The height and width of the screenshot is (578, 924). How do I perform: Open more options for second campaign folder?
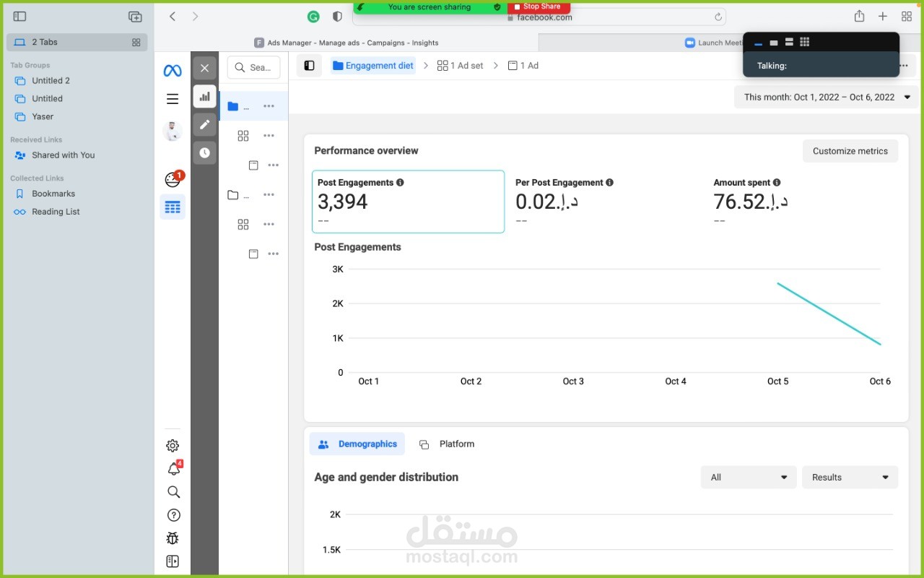269,195
